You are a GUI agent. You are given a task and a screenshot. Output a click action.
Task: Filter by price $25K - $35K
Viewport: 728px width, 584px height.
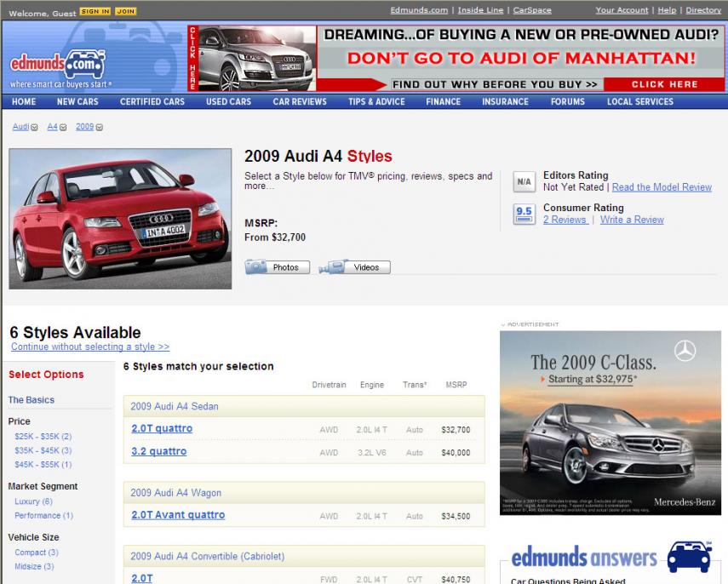[43, 436]
